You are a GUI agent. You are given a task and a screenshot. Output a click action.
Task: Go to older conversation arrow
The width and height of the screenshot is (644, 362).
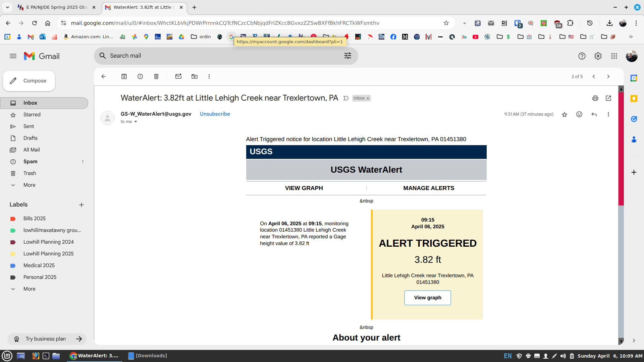coord(608,76)
